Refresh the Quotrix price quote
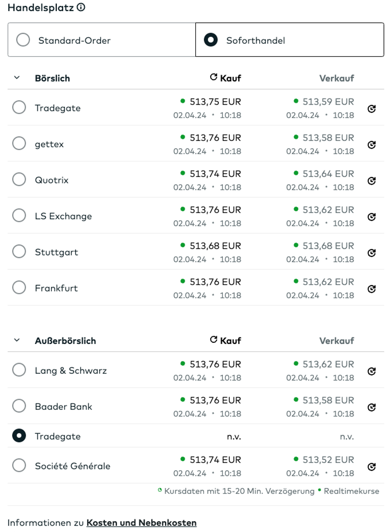392x532 pixels. click(x=371, y=180)
